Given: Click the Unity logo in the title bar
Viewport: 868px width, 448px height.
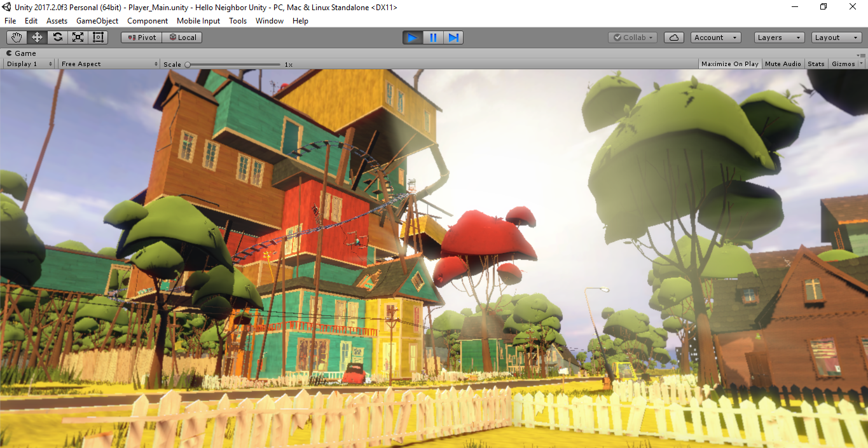Looking at the screenshot, I should click(6, 7).
